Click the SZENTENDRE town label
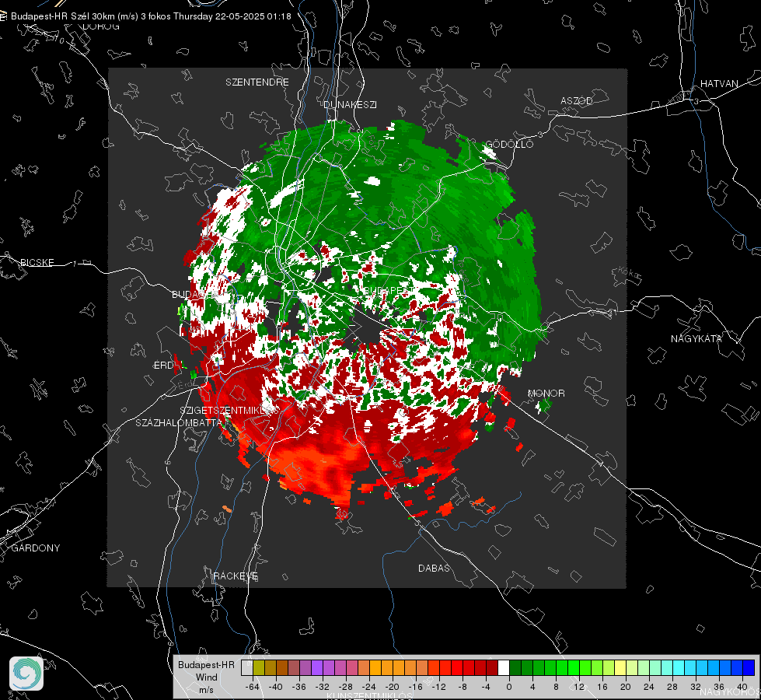The image size is (761, 700). pyautogui.click(x=257, y=82)
